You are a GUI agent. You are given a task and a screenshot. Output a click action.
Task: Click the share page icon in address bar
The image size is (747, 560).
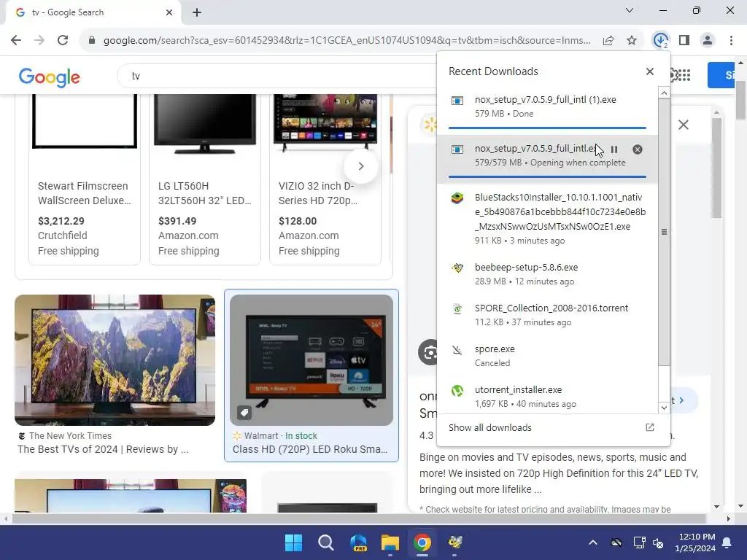pos(608,41)
